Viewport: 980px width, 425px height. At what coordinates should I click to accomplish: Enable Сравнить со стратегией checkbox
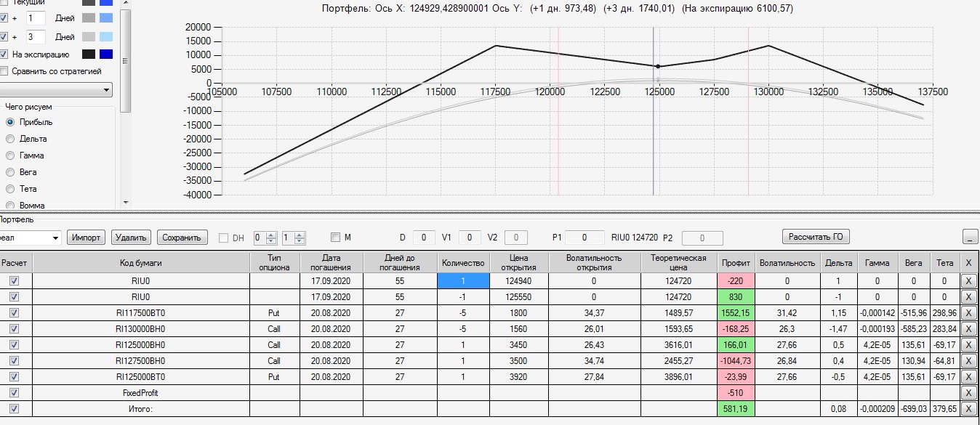[x=4, y=71]
